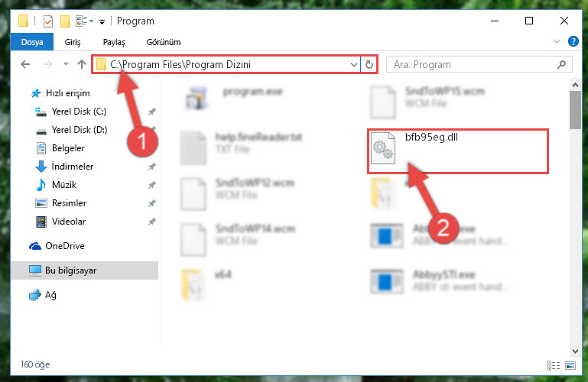Open the Dosya menu tab
The image size is (588, 382).
pos(32,42)
